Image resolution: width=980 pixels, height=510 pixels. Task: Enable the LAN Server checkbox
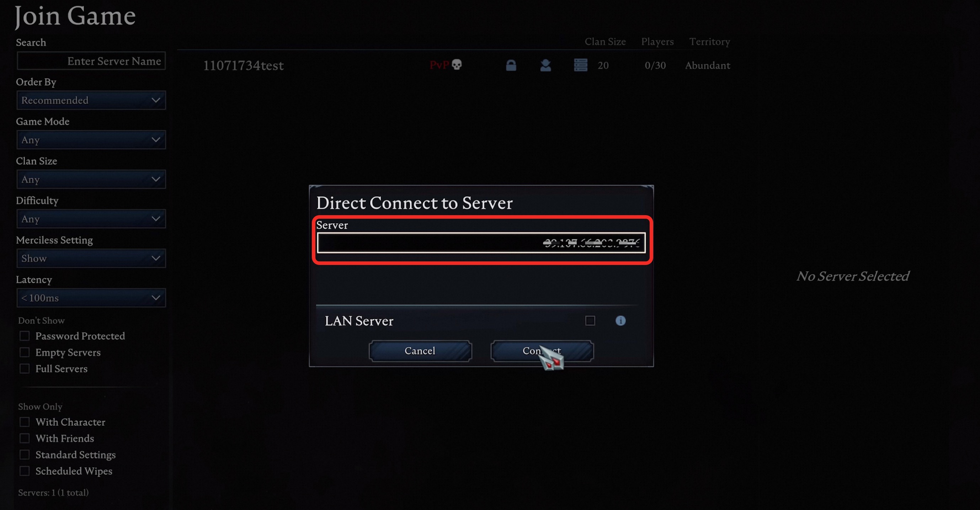coord(590,321)
